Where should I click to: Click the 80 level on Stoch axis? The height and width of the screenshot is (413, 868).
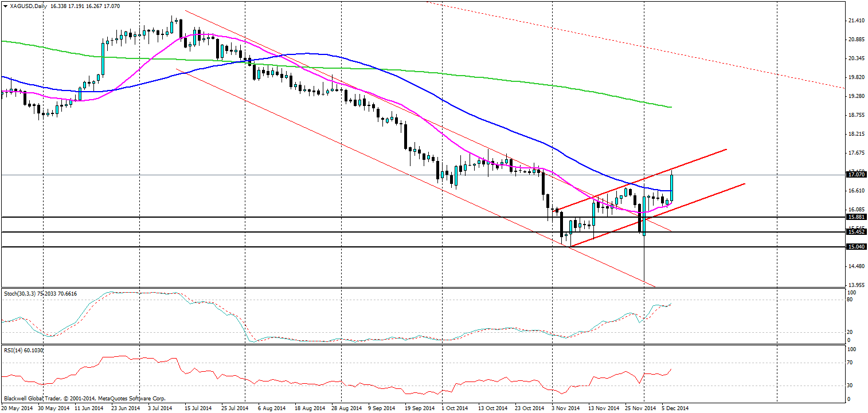tap(850, 300)
